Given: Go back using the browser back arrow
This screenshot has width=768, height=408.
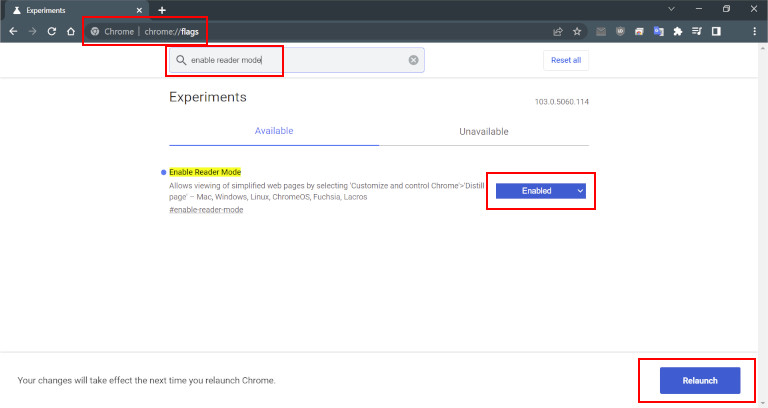Looking at the screenshot, I should click(13, 31).
